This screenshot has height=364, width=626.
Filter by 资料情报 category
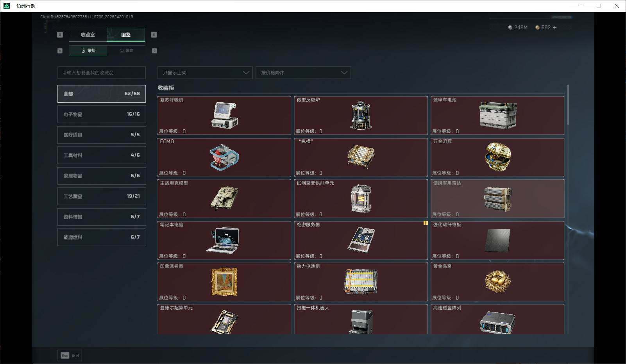click(102, 217)
